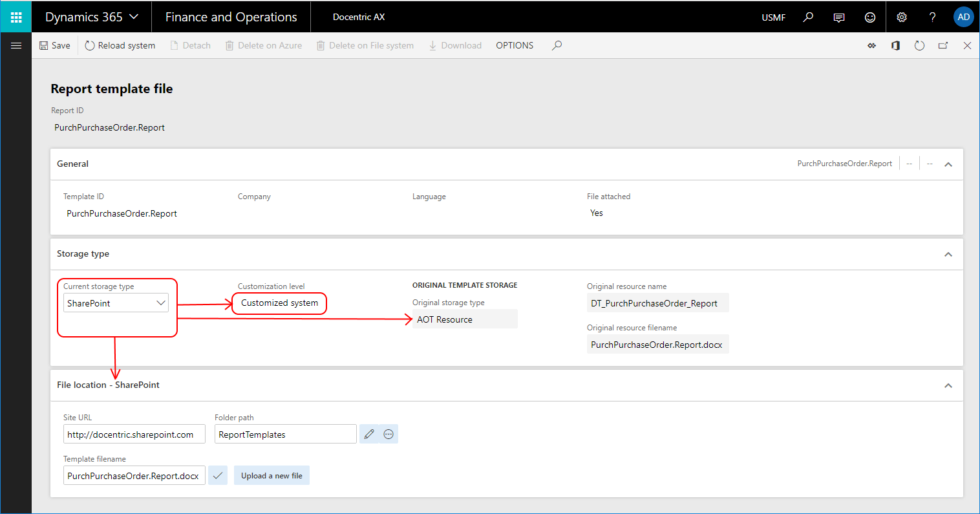This screenshot has height=514, width=980.
Task: Open the AD user account avatar
Action: (963, 17)
